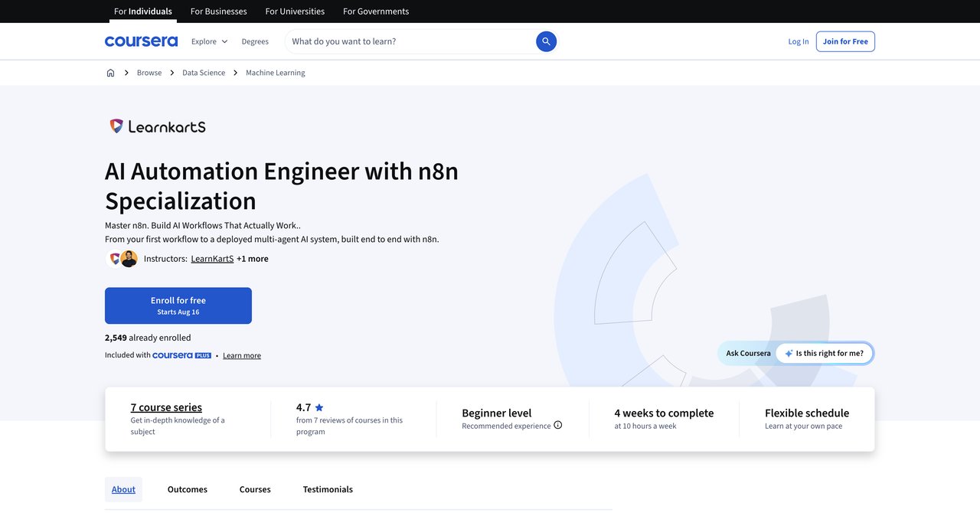Click Flexible schedule text
The height and width of the screenshot is (513, 980).
click(807, 413)
